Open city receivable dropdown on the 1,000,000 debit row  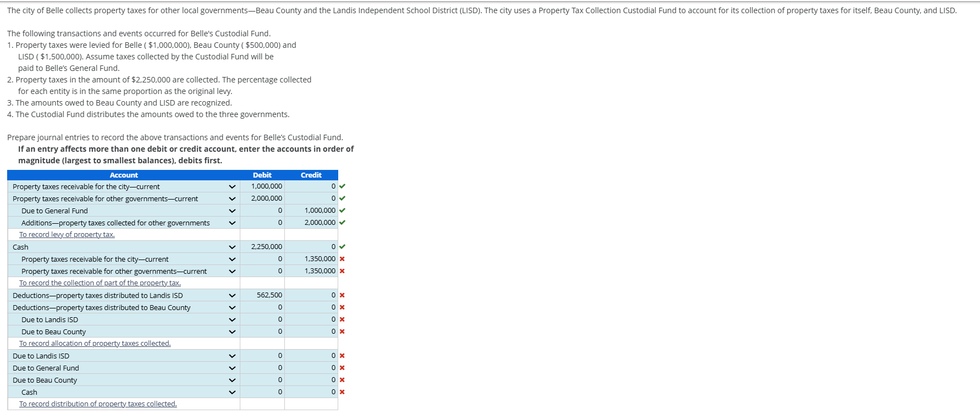pyautogui.click(x=232, y=186)
